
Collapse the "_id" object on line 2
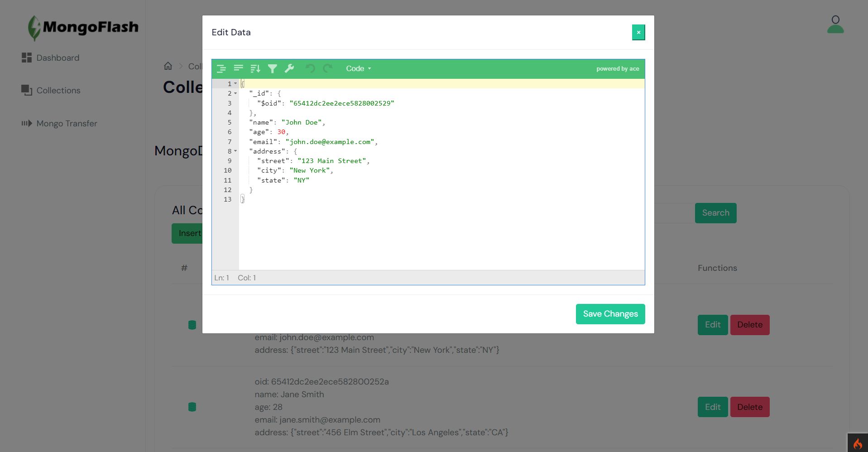tap(235, 93)
